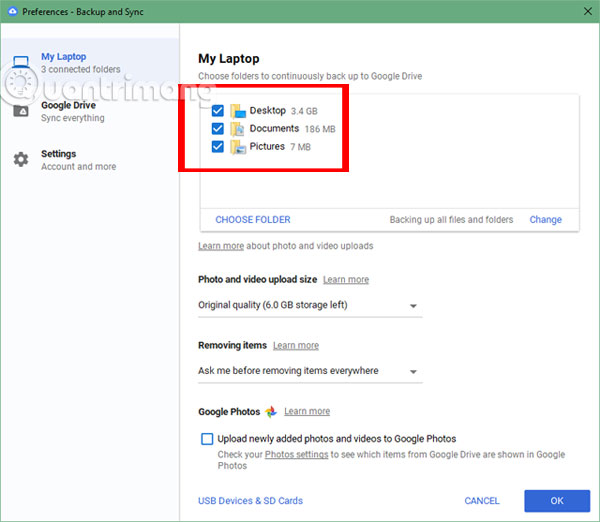The width and height of the screenshot is (600, 522).
Task: Enable upload newly added photos to Google Photos
Action: 207,439
